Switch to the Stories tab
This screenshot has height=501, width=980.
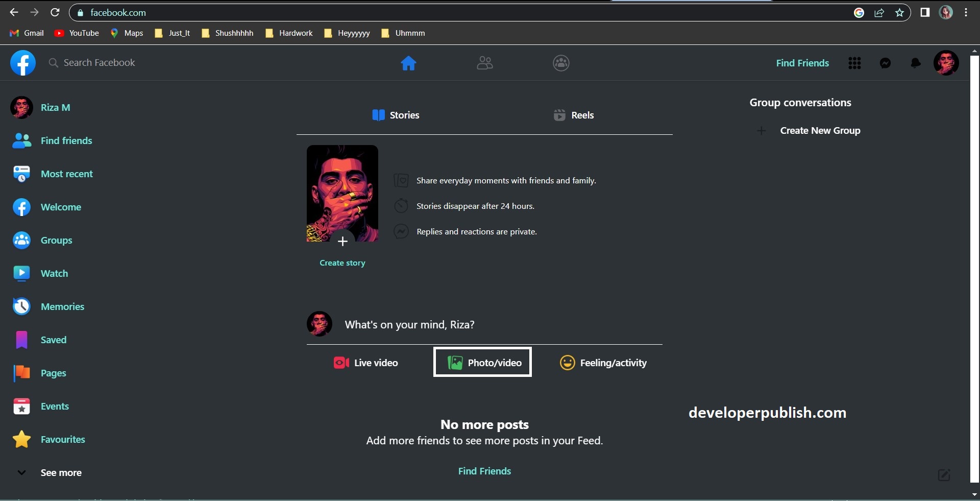point(396,115)
